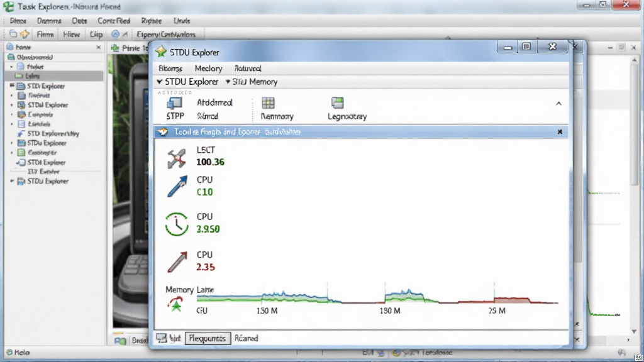Screen dimensions: 644x362
Task: Click the blue circular icon in main toolbar
Action: (116, 34)
